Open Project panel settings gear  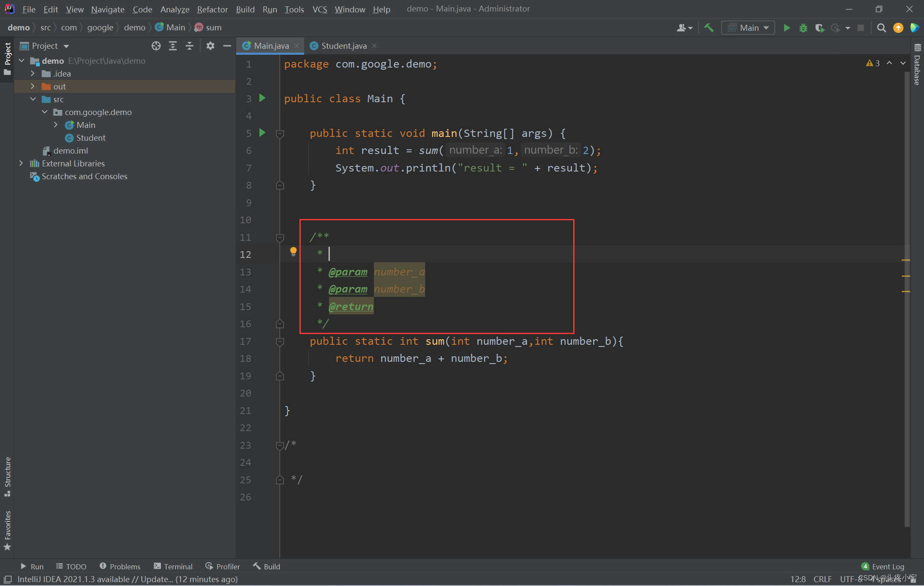pyautogui.click(x=210, y=46)
